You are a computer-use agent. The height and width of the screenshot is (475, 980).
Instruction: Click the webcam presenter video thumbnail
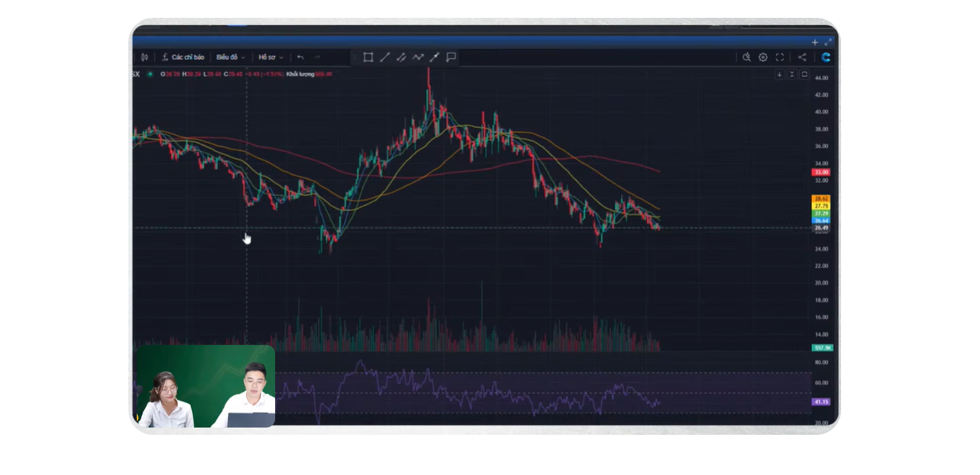[206, 386]
